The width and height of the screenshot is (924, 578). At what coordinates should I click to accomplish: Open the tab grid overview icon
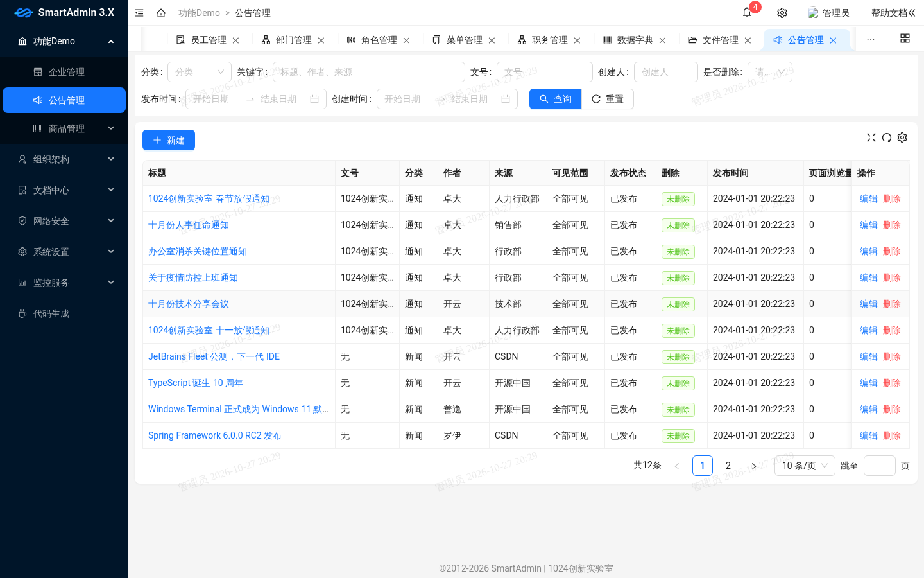coord(905,39)
